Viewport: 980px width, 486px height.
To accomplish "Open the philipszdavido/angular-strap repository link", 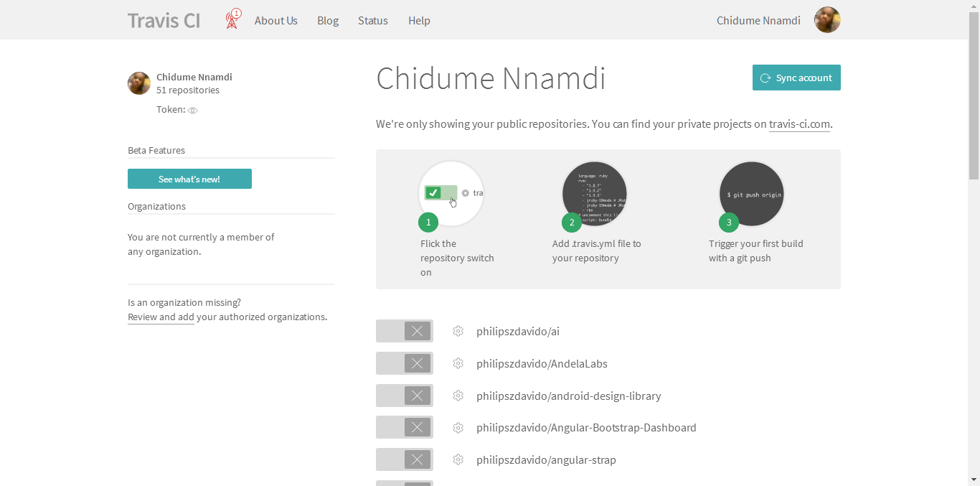I will pos(546,460).
